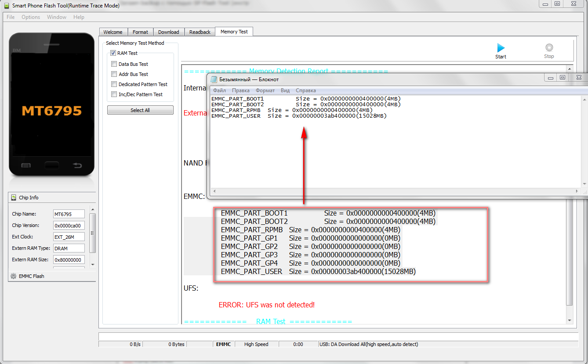
Task: Tick the Dedicated Pattern Test checkbox
Action: 114,84
